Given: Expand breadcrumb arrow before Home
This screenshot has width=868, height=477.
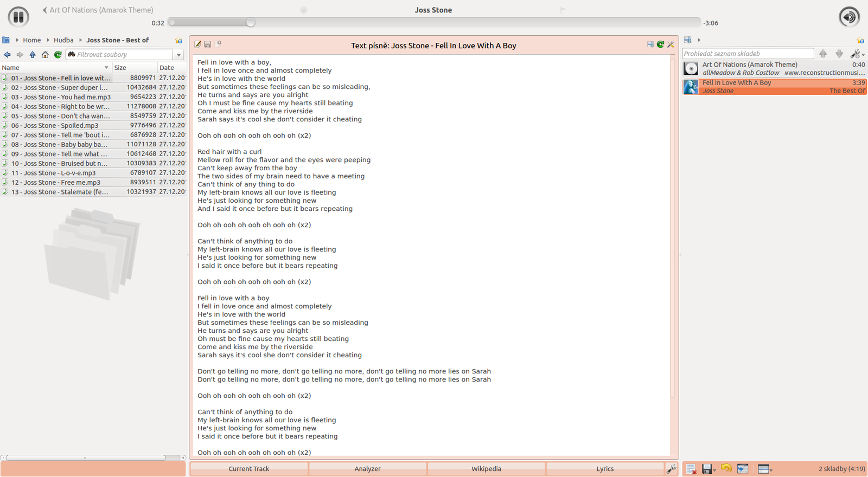Looking at the screenshot, I should click(x=17, y=40).
